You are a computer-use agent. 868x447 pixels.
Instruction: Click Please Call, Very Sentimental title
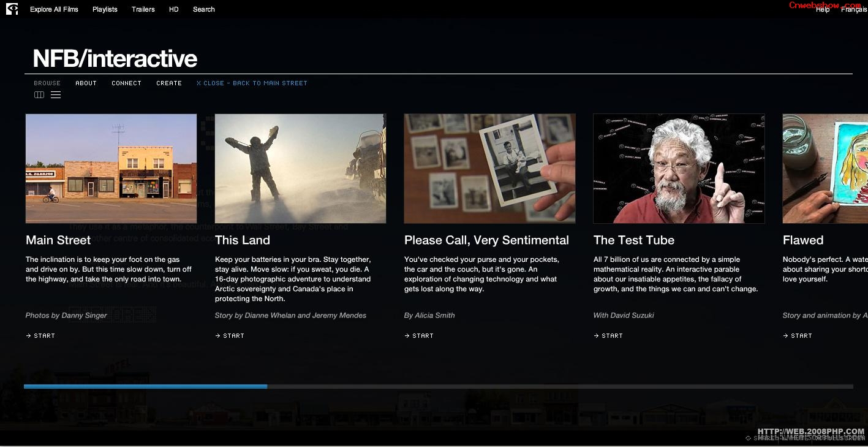point(486,240)
